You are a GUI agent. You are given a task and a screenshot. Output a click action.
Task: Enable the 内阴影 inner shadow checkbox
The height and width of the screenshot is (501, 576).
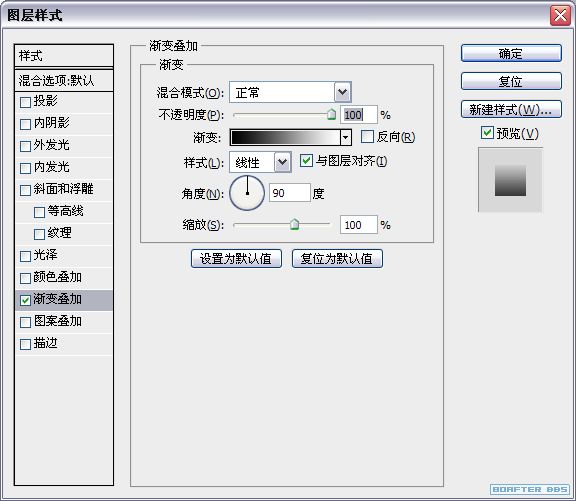tap(25, 124)
